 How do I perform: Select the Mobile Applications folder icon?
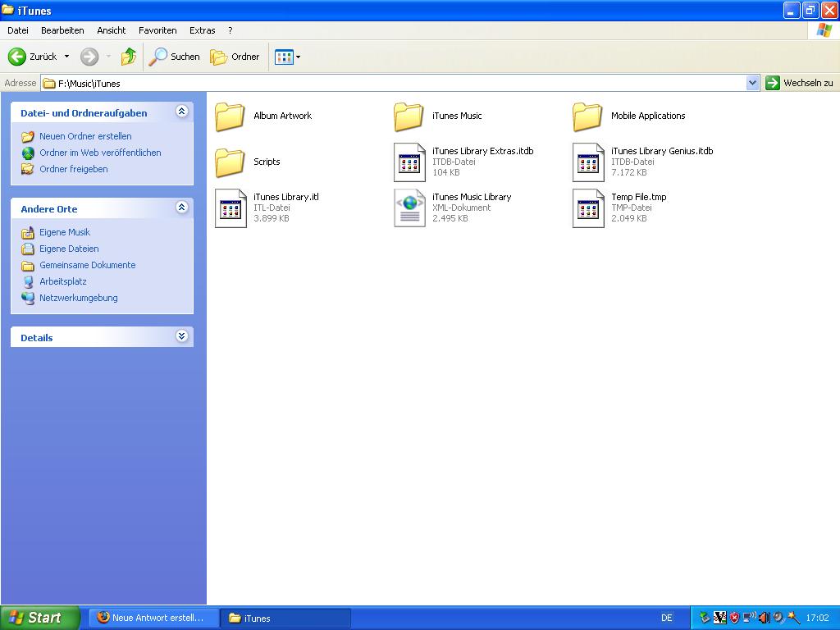(x=587, y=116)
